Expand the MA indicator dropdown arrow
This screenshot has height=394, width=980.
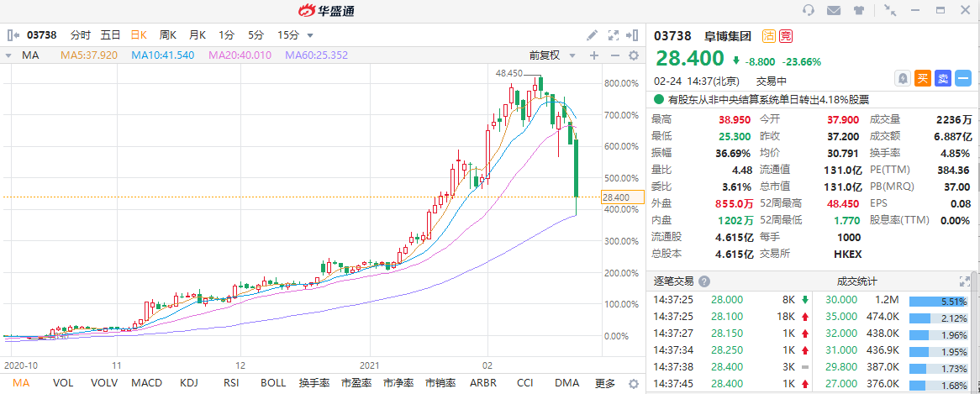(x=8, y=55)
